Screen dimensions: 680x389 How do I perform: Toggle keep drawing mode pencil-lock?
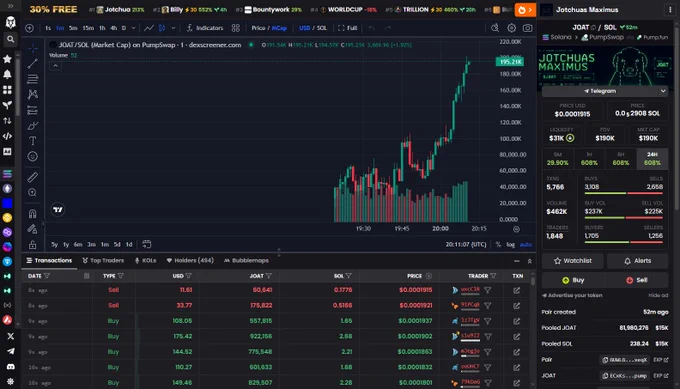pos(33,229)
